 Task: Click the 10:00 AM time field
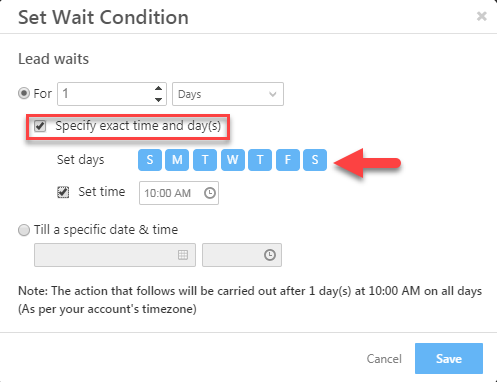tap(179, 193)
